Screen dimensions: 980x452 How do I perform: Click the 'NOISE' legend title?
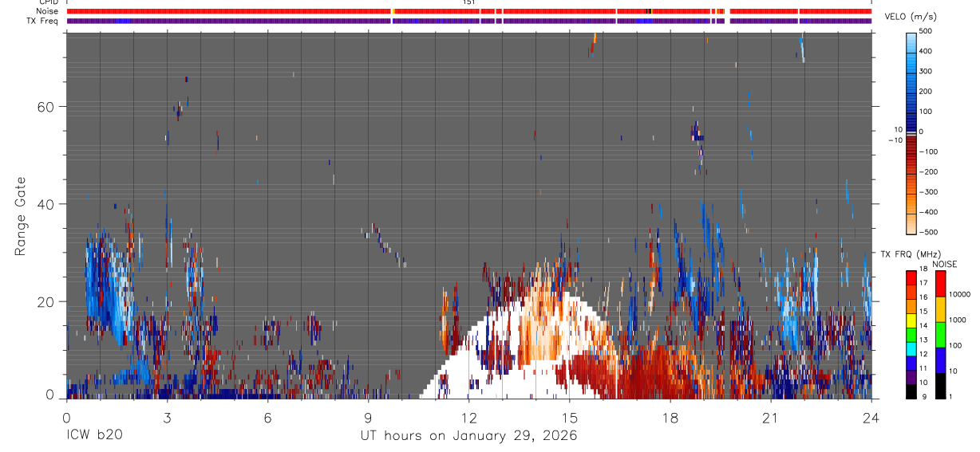point(944,264)
